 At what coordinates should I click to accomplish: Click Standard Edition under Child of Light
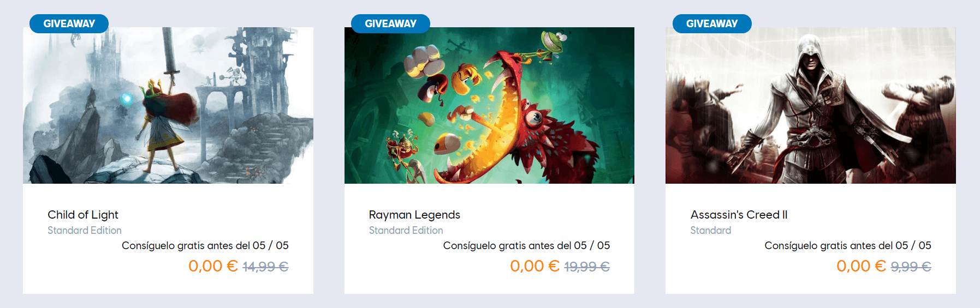(85, 231)
